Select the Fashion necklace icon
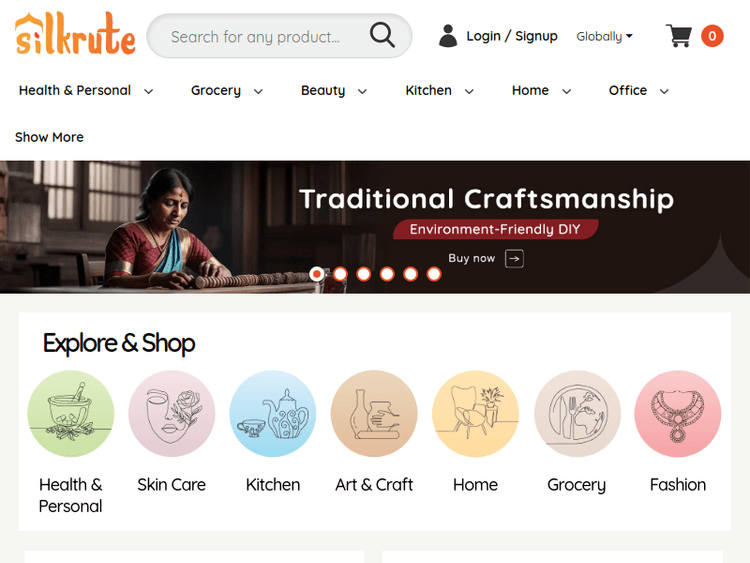The height and width of the screenshot is (563, 750). tap(678, 413)
